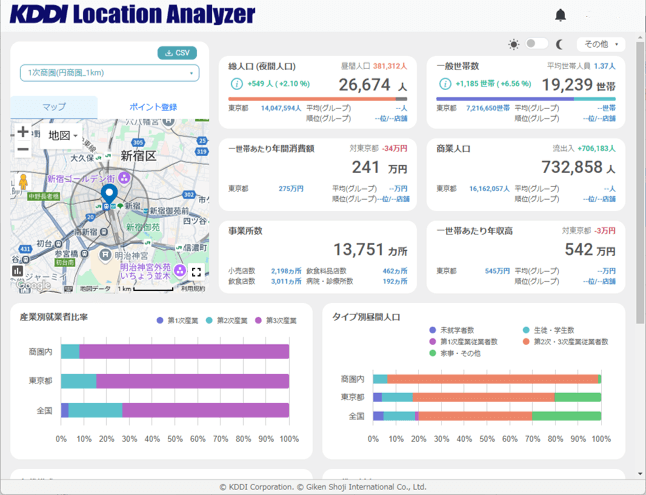Click 全国 bar in タイプ別昼間人口 chart
Screen dimensions: 646x495
point(487,416)
